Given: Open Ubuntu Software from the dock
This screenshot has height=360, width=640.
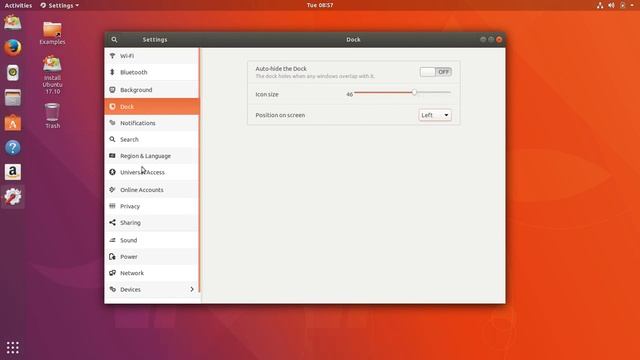Looking at the screenshot, I should coord(13,123).
